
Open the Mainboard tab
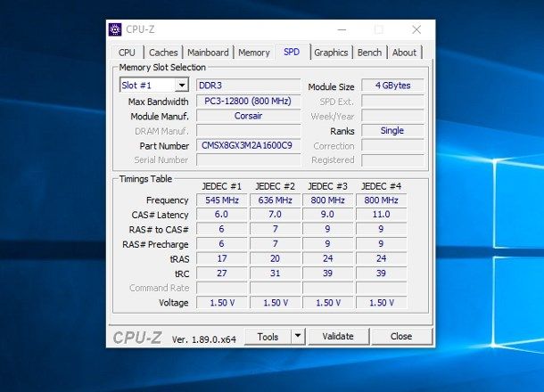point(208,53)
